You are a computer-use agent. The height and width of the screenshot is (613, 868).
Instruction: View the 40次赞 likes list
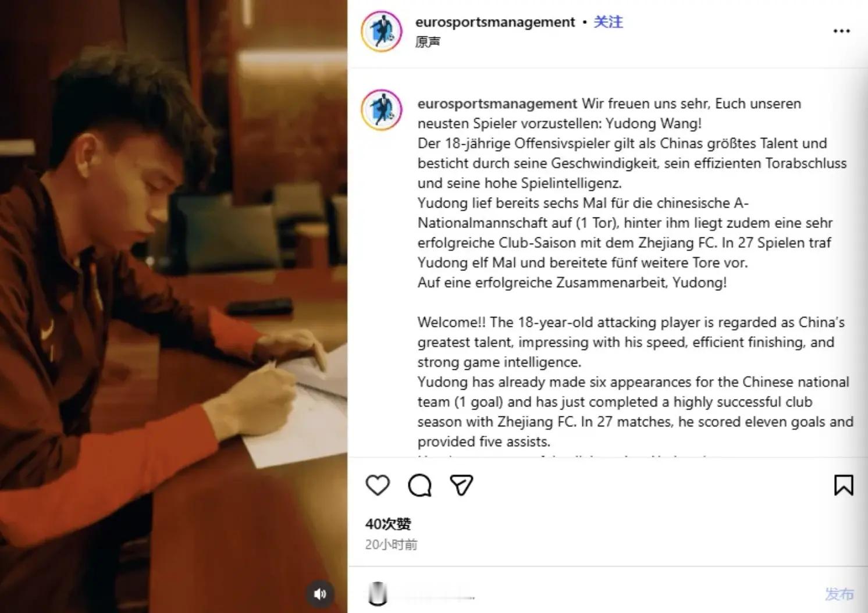click(388, 524)
